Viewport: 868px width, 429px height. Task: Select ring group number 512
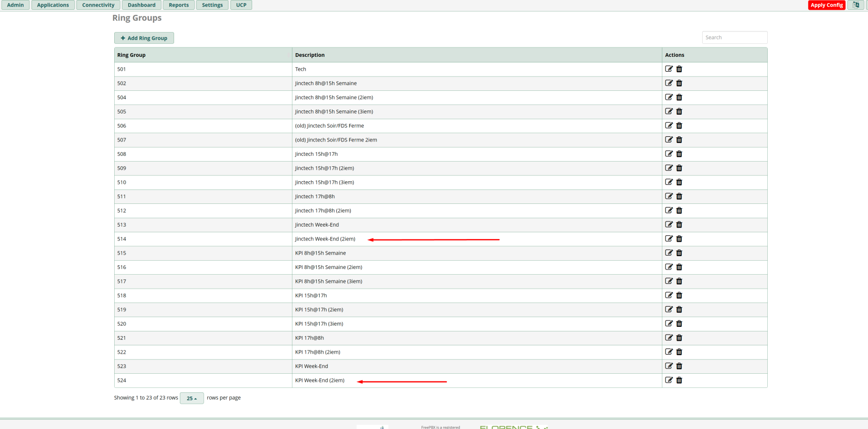point(121,211)
